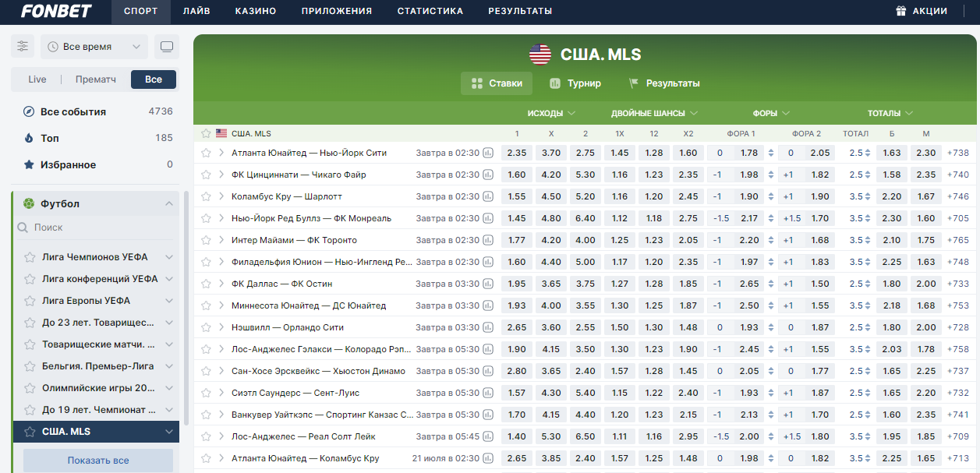Open the Результаты top menu item
The width and height of the screenshot is (980, 473).
click(520, 11)
